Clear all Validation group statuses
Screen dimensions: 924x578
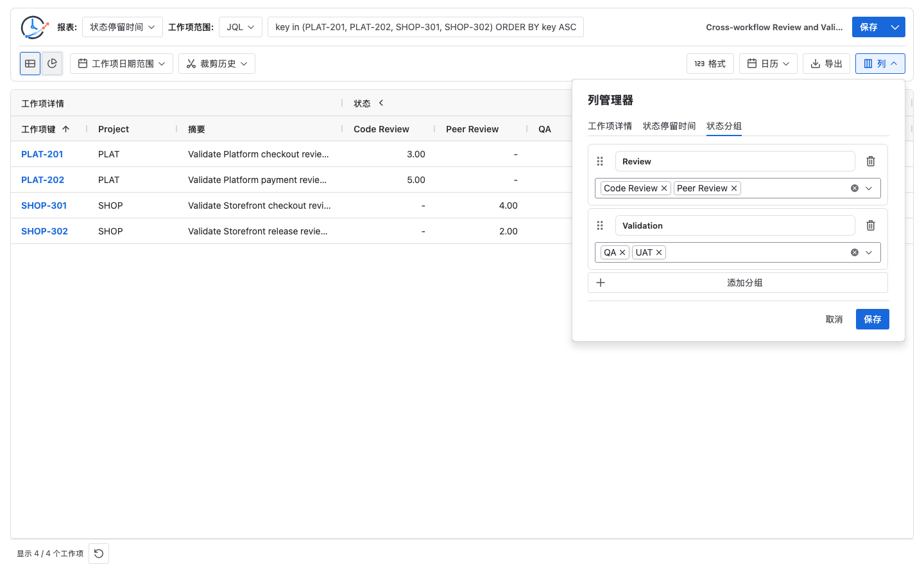(x=855, y=252)
